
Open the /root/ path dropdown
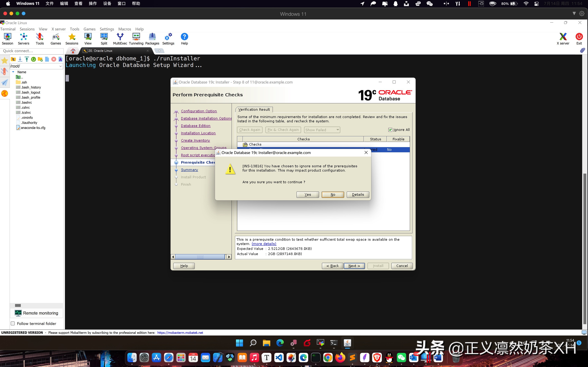click(x=60, y=66)
